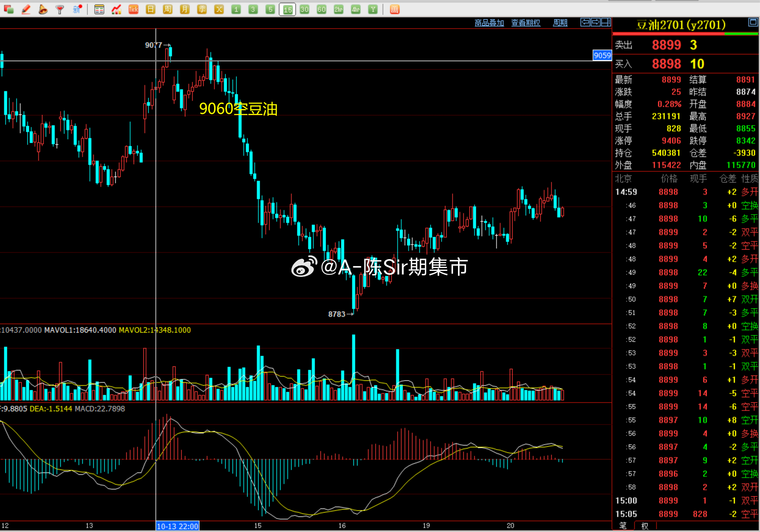Open the 查看期权 options link
This screenshot has width=760, height=532.
(x=526, y=23)
